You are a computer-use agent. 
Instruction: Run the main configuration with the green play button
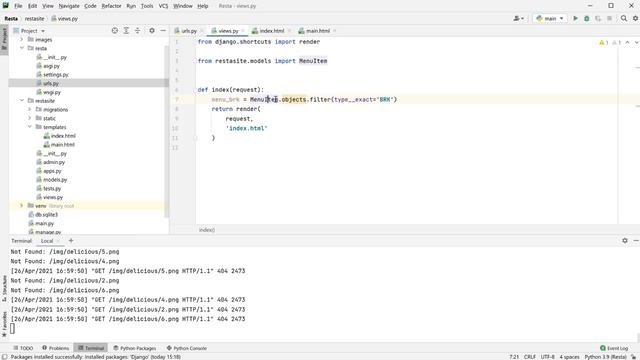point(576,18)
